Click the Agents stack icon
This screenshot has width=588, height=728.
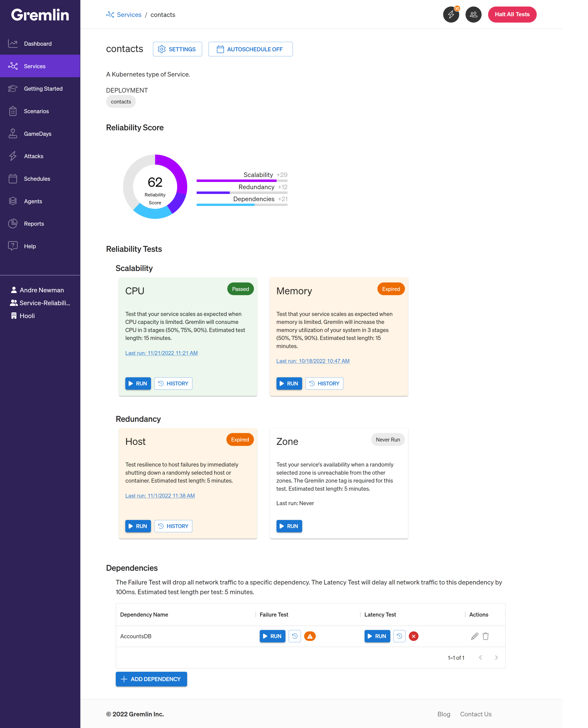(x=13, y=201)
